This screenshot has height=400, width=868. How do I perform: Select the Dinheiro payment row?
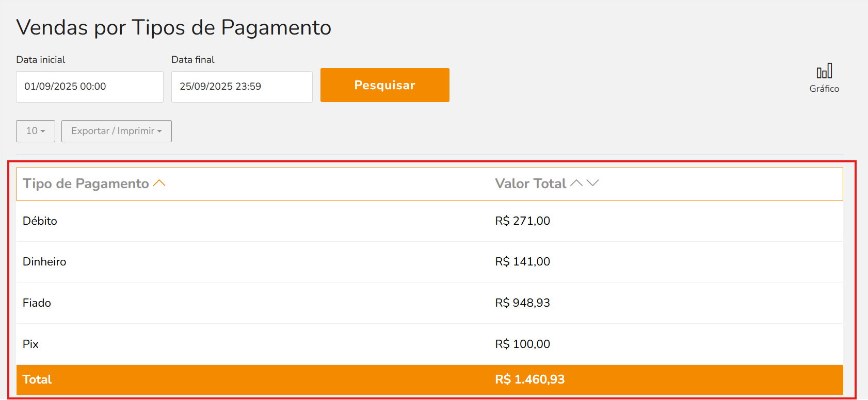point(429,262)
